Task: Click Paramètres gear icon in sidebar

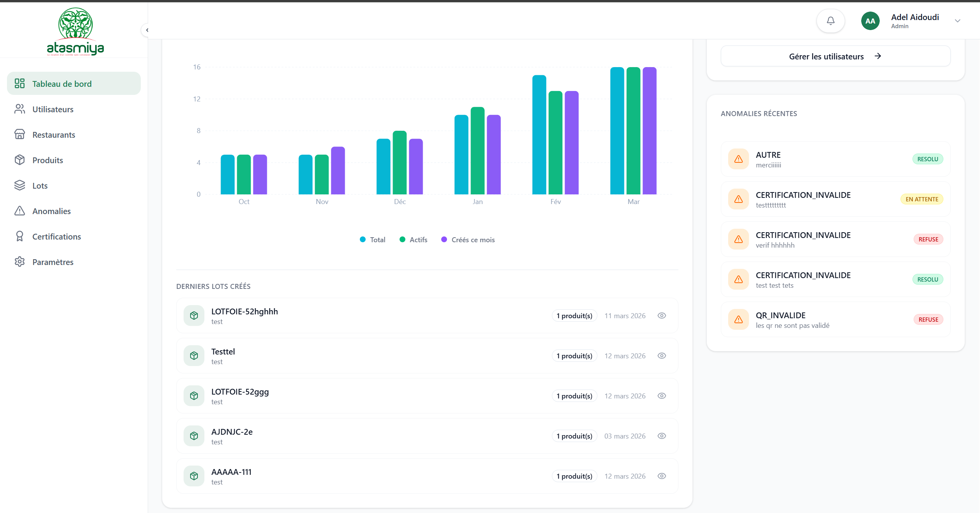Action: point(20,262)
